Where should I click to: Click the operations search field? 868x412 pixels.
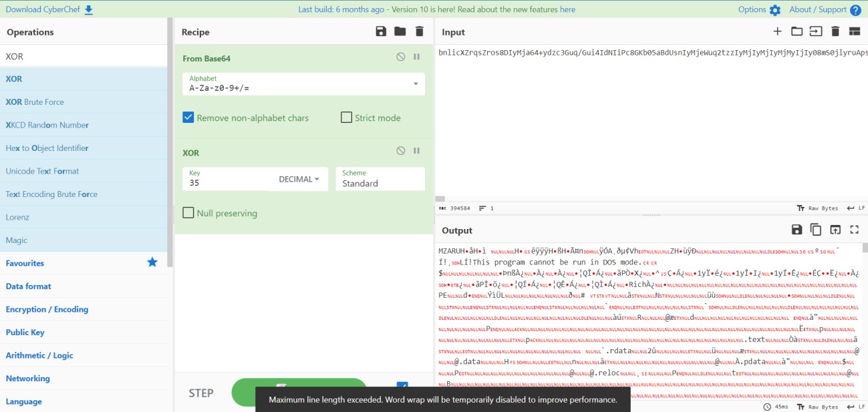(x=84, y=57)
